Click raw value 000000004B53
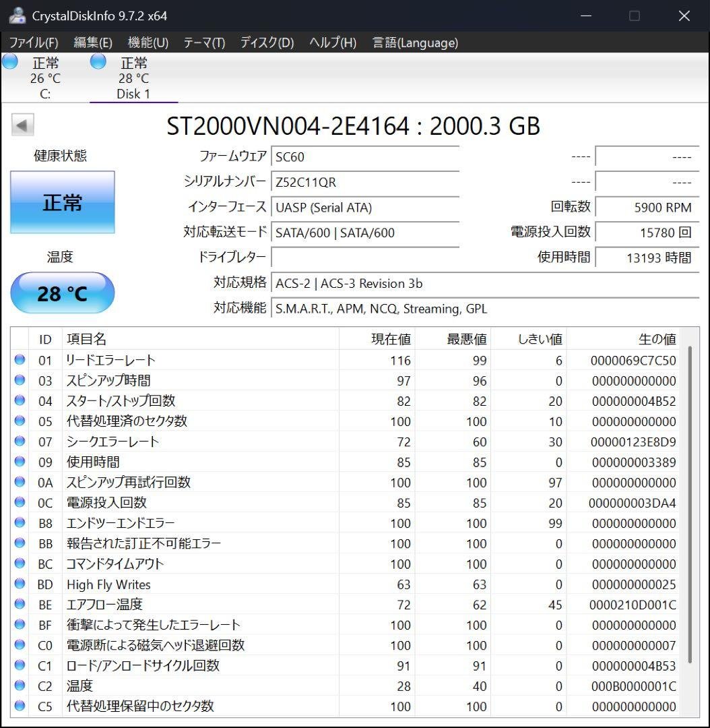The width and height of the screenshot is (710, 728). tap(633, 666)
